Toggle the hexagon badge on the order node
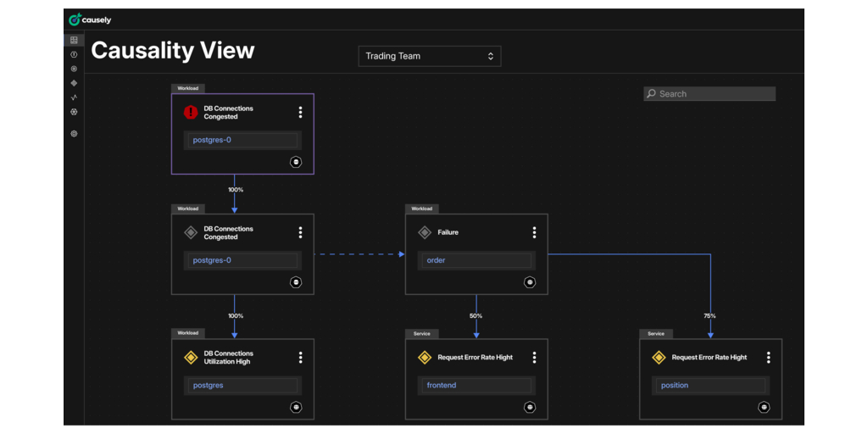The width and height of the screenshot is (868, 434). point(530,282)
